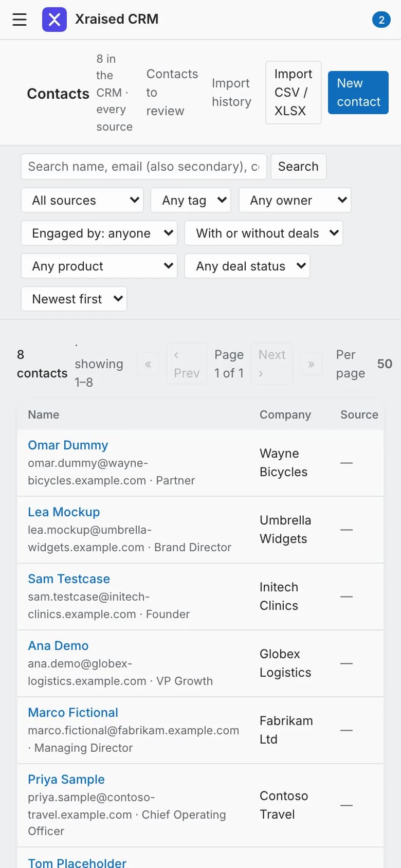Expand Engaged by: anyone dropdown
This screenshot has width=401, height=868.
tap(99, 233)
